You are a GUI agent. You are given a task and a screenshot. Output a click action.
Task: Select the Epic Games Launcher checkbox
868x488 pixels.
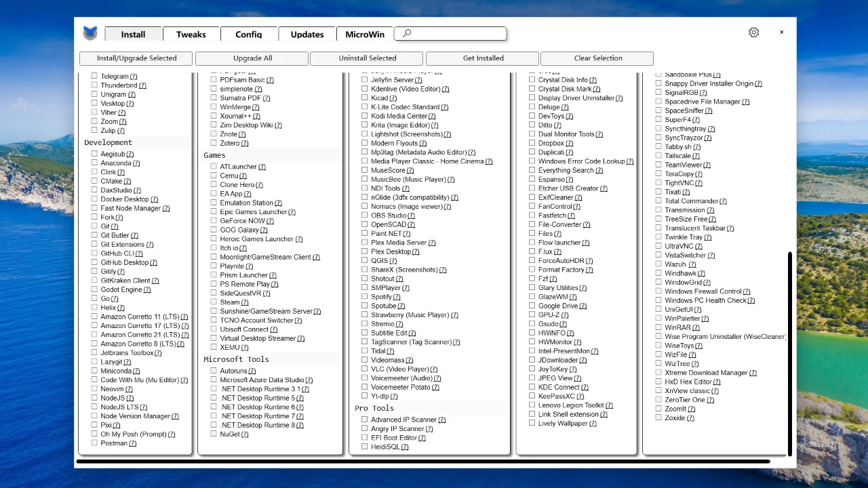[x=214, y=211]
